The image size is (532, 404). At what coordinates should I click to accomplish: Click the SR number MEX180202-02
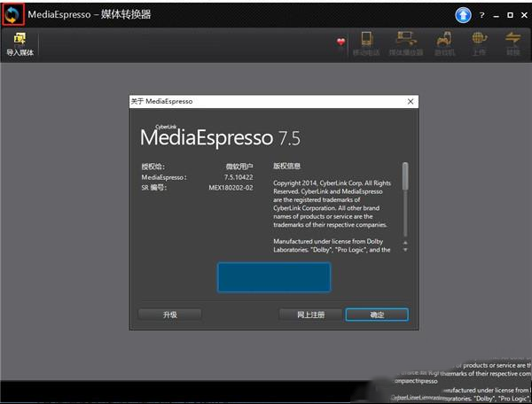click(231, 188)
